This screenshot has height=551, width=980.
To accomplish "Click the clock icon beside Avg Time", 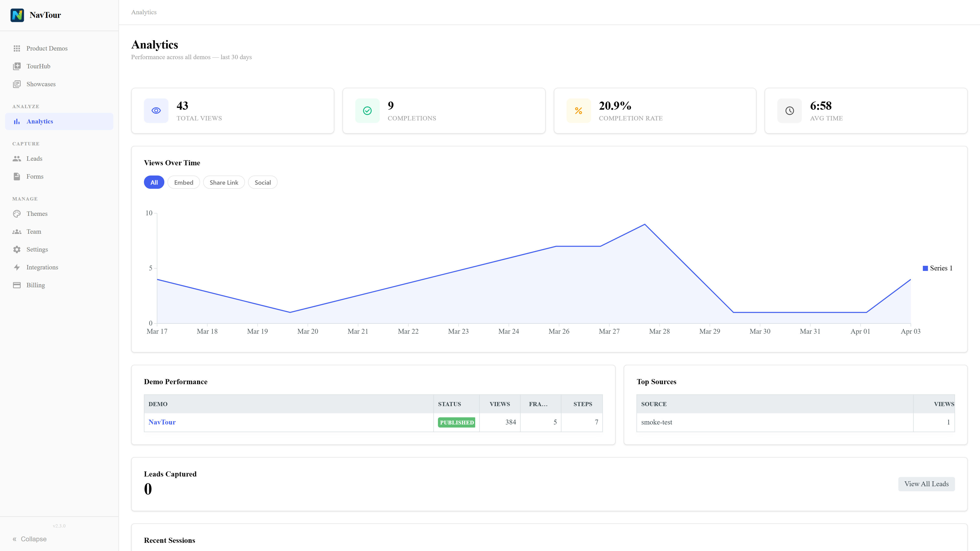I will pyautogui.click(x=790, y=111).
